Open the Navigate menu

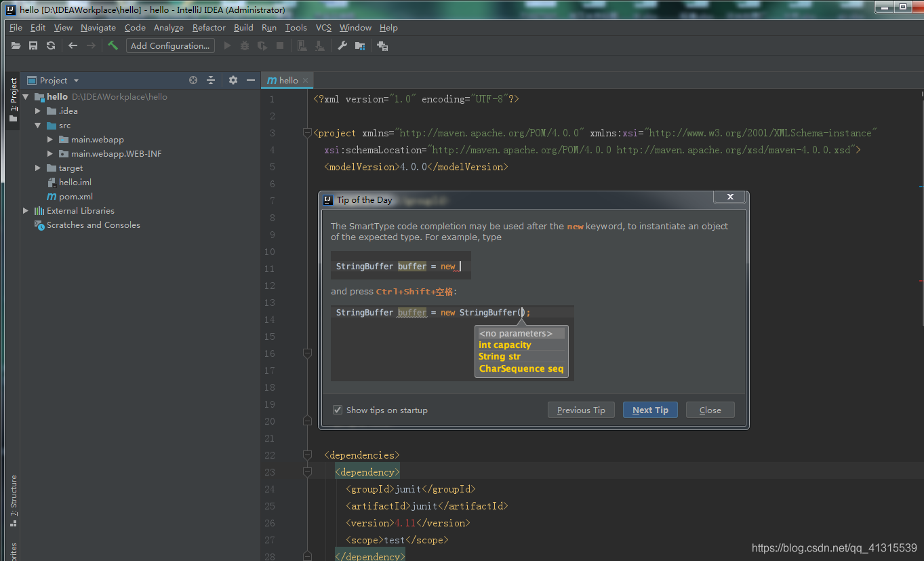pyautogui.click(x=98, y=28)
